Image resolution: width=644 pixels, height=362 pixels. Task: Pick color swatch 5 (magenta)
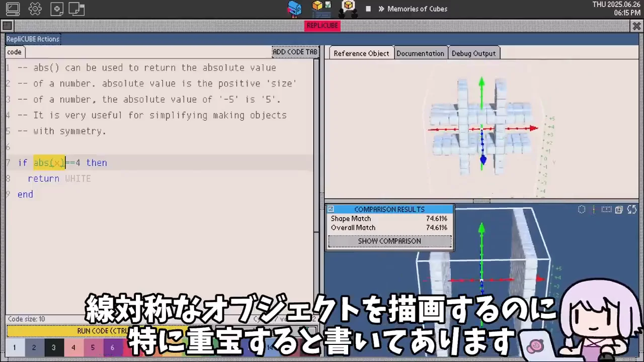pyautogui.click(x=93, y=347)
